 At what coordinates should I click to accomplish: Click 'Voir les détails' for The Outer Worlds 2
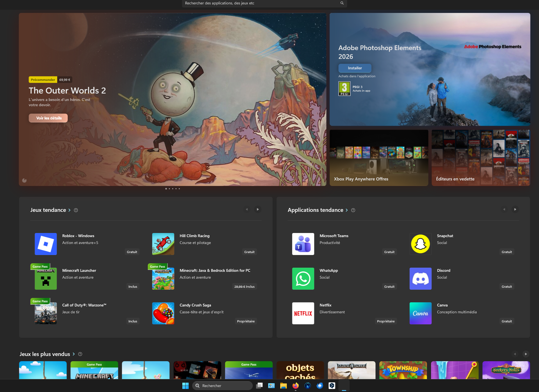48,118
